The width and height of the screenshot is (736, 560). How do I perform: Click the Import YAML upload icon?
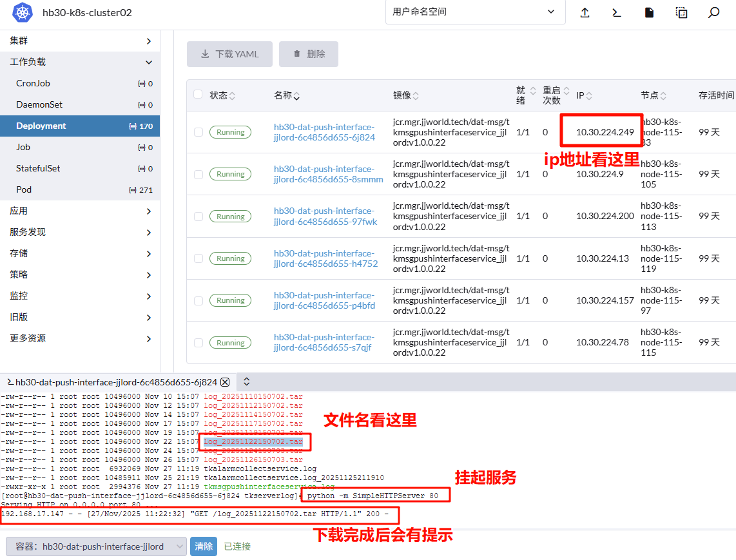tap(585, 12)
